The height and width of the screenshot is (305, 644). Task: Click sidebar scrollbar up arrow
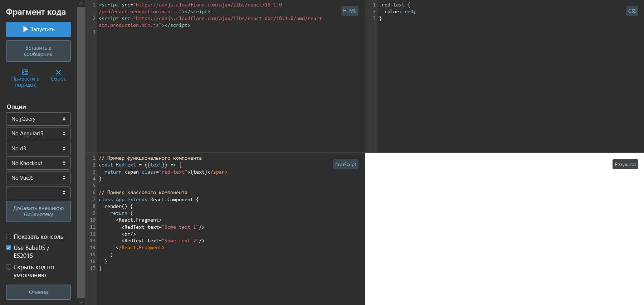point(81,3)
